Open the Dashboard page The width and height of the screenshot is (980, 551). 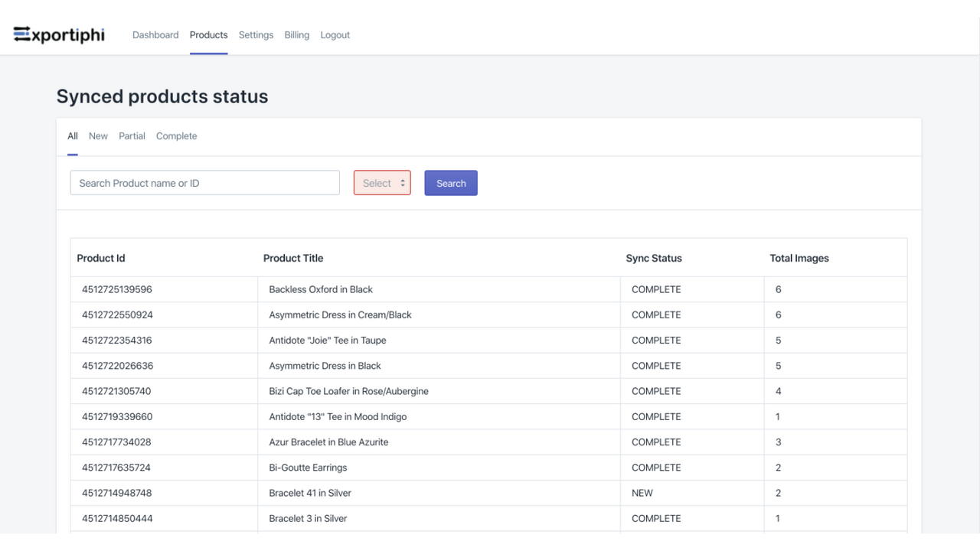(155, 34)
